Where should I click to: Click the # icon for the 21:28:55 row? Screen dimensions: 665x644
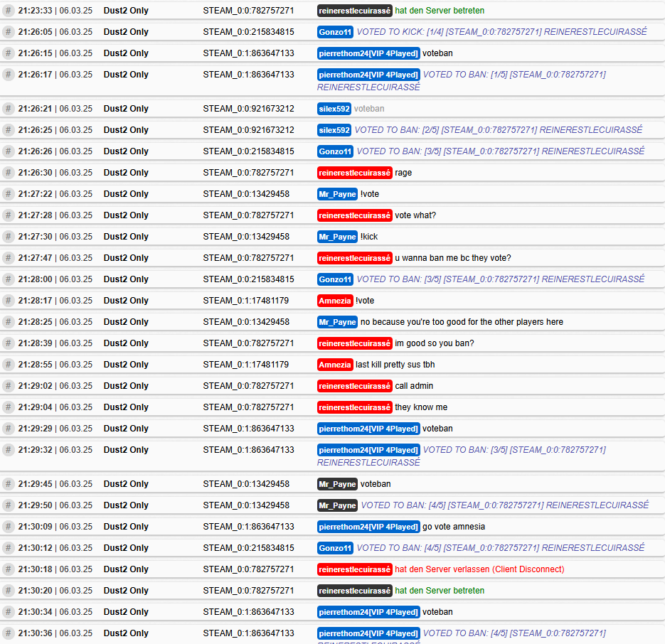(9, 365)
